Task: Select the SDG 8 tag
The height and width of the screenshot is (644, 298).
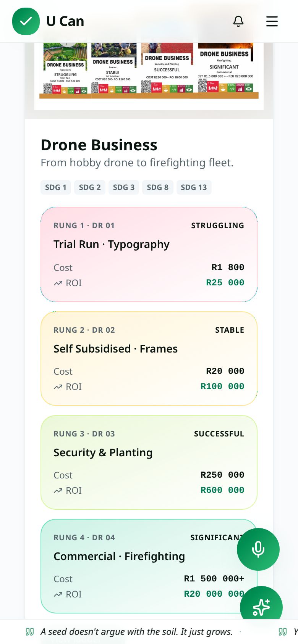Action: (158, 187)
